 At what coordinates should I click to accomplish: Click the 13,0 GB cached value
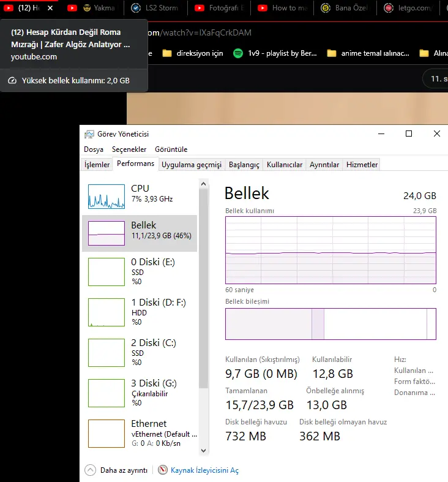point(327,405)
